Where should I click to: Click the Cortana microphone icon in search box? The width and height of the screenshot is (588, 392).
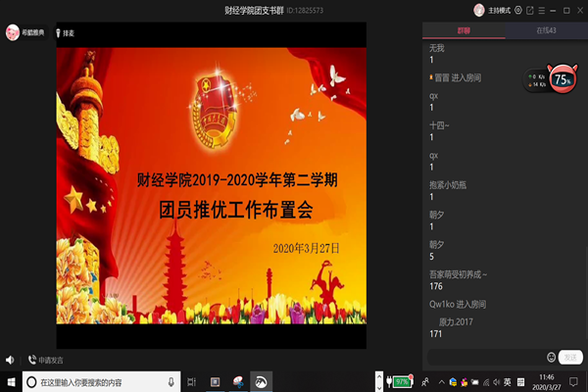171,381
